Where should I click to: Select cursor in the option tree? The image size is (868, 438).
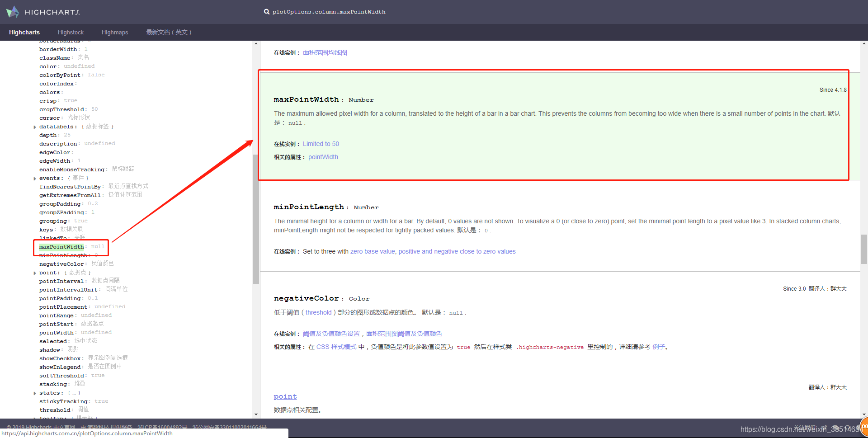point(49,118)
